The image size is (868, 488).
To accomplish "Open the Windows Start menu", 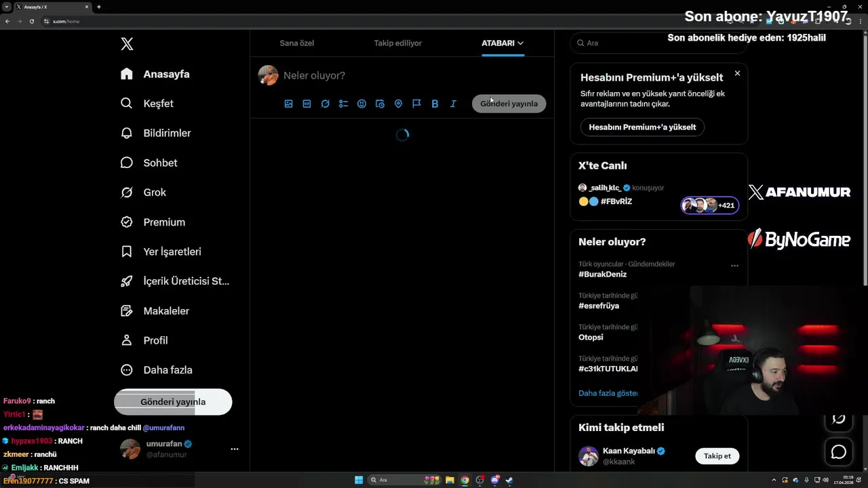I will (359, 481).
